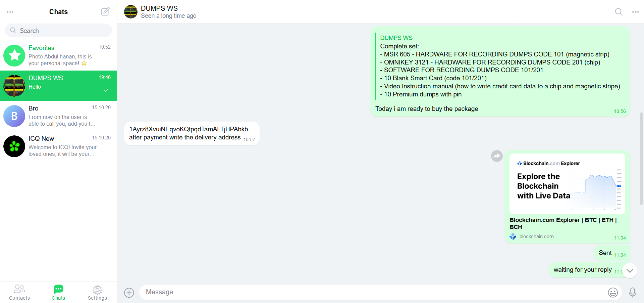The height and width of the screenshot is (303, 644).
Task: Select the Chats tab
Action: click(58, 292)
